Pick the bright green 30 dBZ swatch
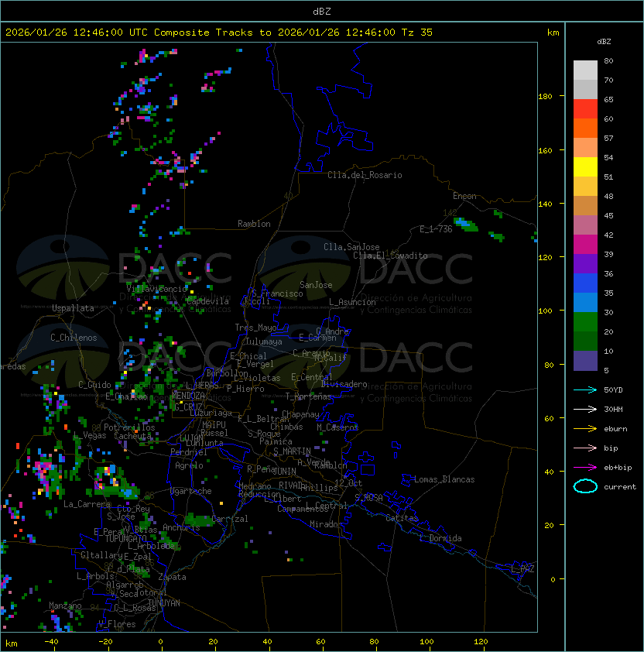This screenshot has height=652, width=644. click(x=585, y=322)
